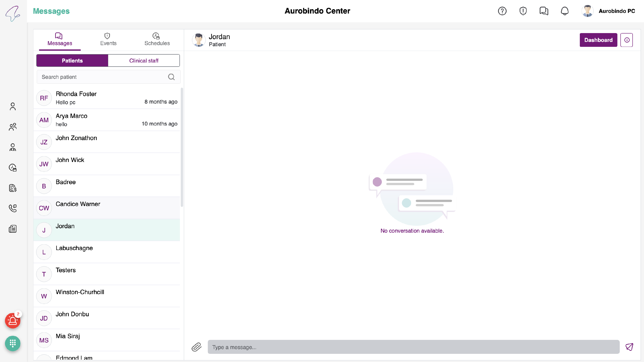
Task: Click the patient list scrollbar
Action: tap(182, 147)
